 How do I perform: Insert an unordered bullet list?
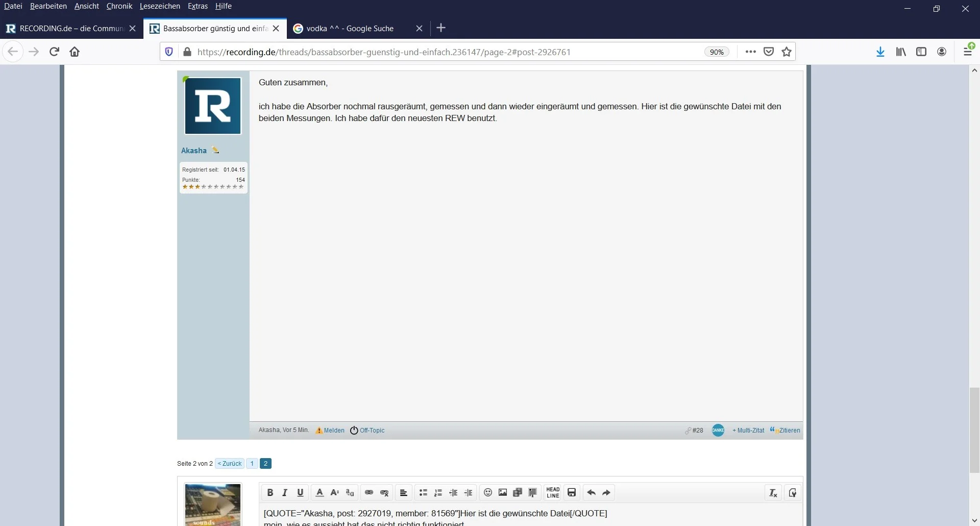(423, 493)
